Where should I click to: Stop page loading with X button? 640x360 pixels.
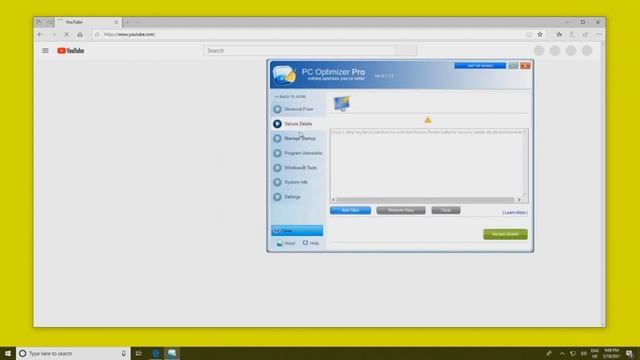pyautogui.click(x=67, y=35)
